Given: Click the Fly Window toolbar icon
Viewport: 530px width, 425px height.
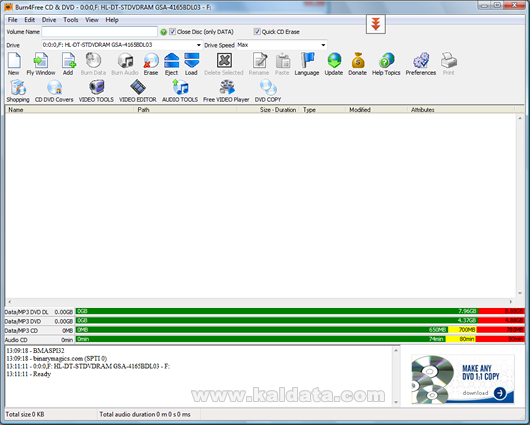Looking at the screenshot, I should [41, 64].
